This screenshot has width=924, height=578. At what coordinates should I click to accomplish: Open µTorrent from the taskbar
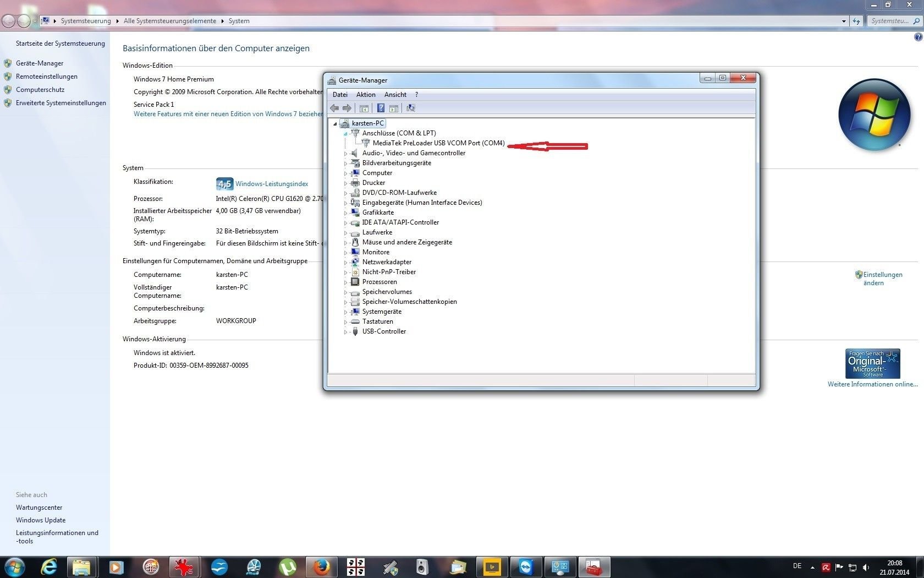(288, 567)
